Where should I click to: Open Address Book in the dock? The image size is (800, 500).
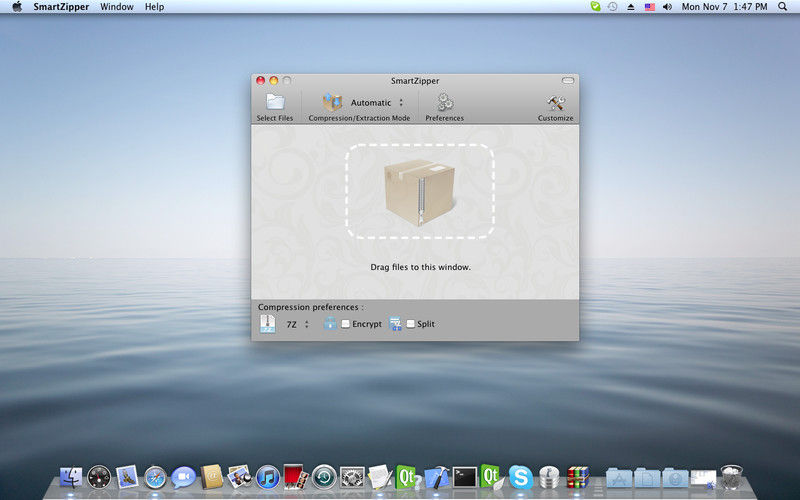tap(211, 477)
